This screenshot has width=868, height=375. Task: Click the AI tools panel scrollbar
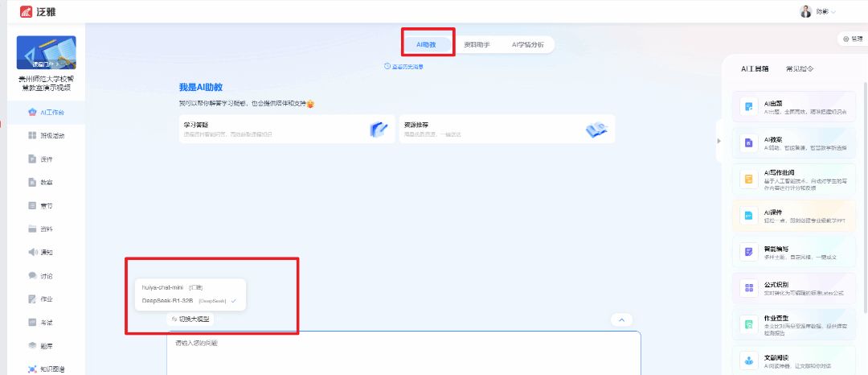pos(866,196)
